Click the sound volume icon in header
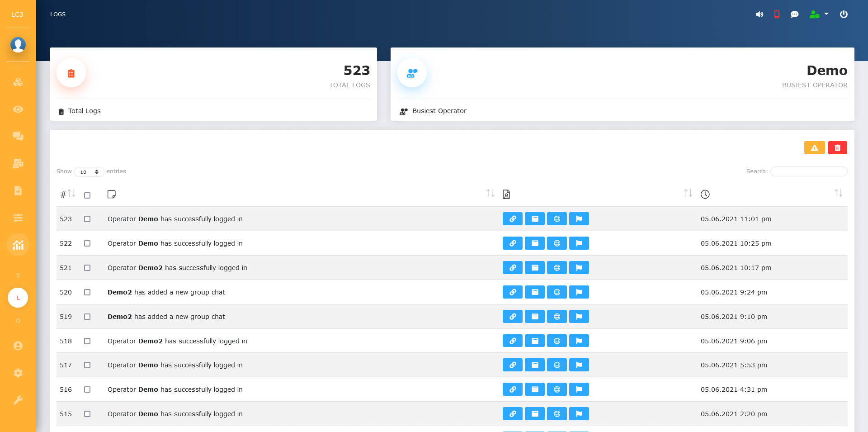This screenshot has width=868, height=432. pyautogui.click(x=759, y=14)
